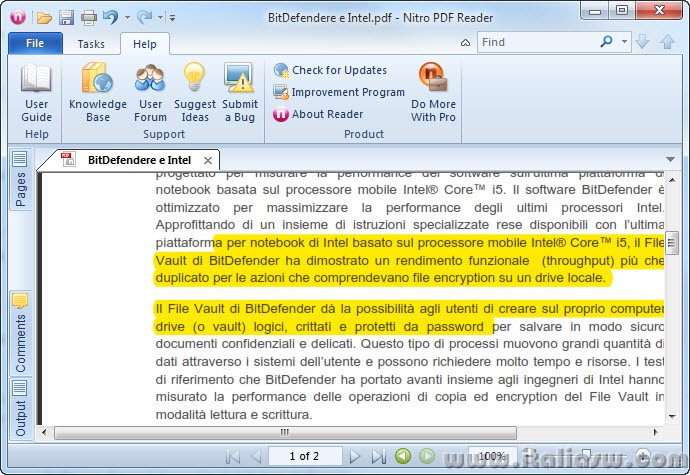Screen dimensions: 690x475
Task: Go to the last page
Action: point(378,457)
